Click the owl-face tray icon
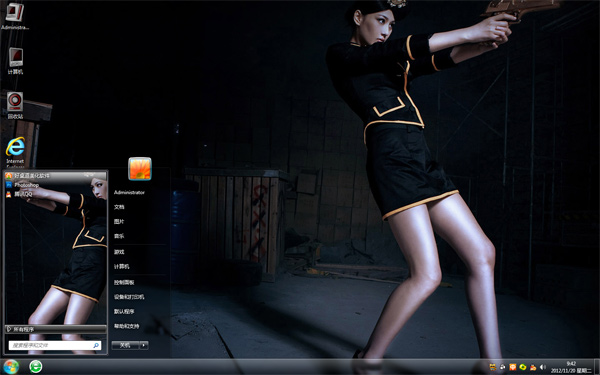 coord(493,367)
